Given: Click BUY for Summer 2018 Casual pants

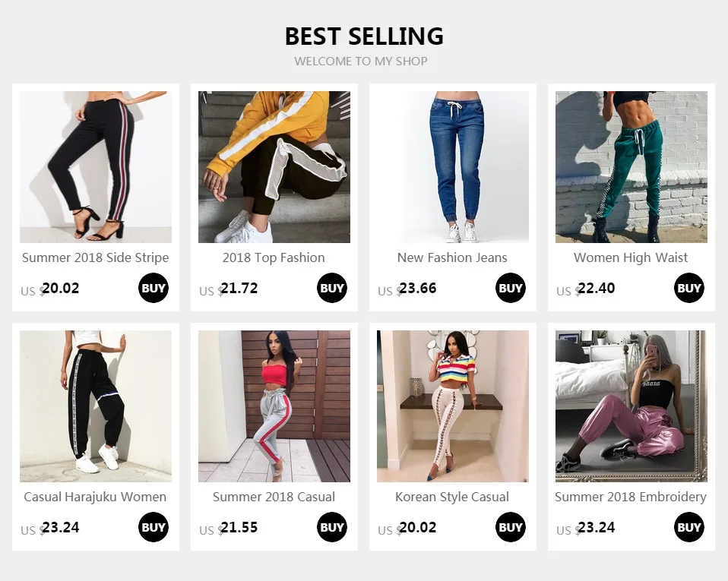Looking at the screenshot, I should tap(332, 527).
